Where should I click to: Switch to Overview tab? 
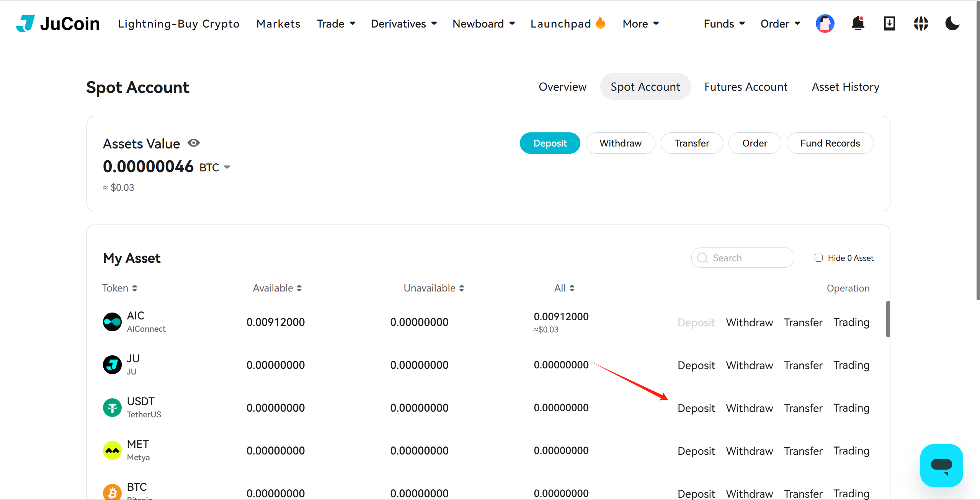click(x=562, y=87)
